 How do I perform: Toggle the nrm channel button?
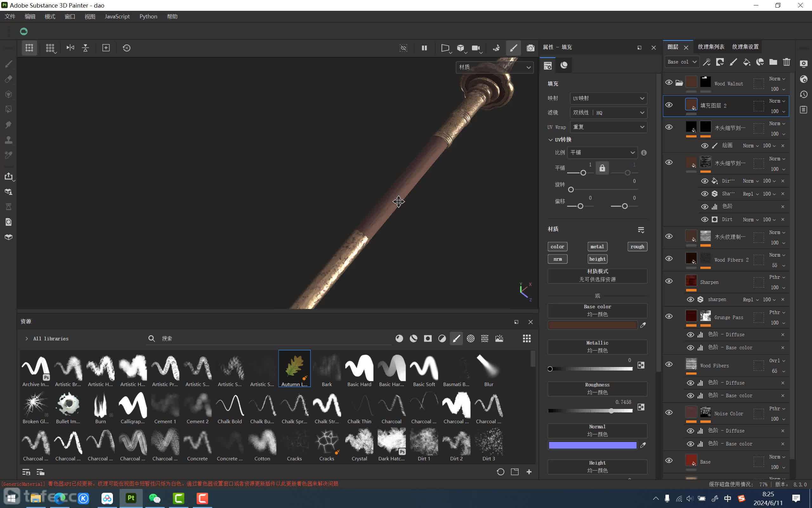pos(557,259)
